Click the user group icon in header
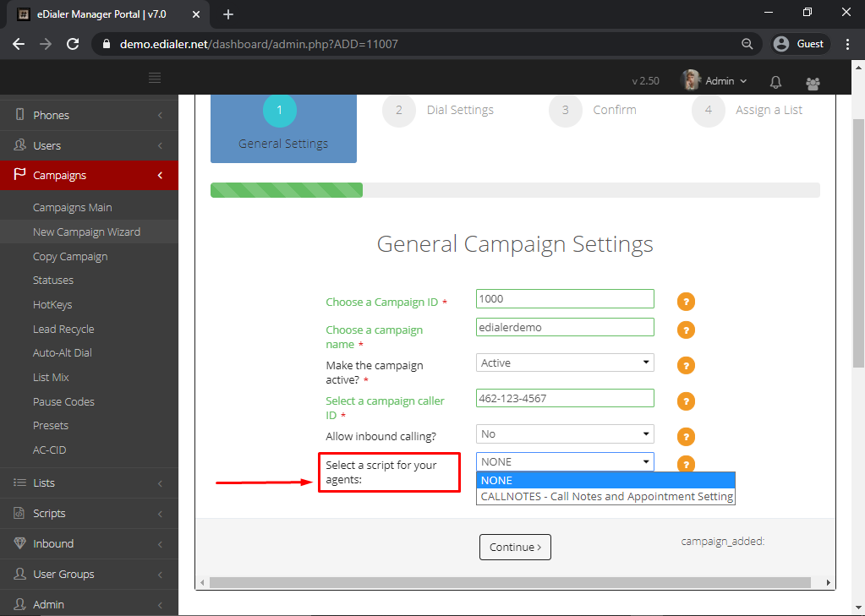Screen dimensions: 865x616 [x=813, y=83]
